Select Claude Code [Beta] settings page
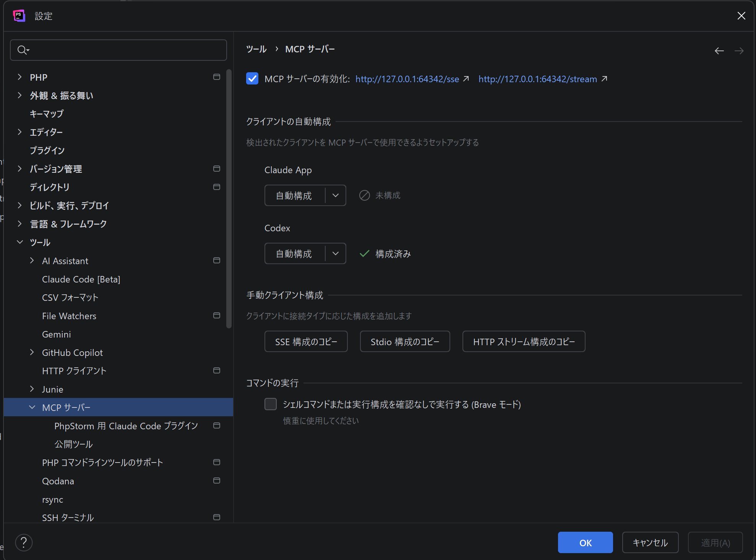The height and width of the screenshot is (560, 756). point(81,279)
